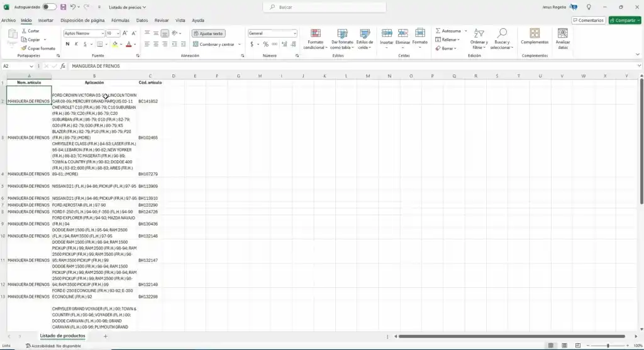644x350 pixels.
Task: Open the Archivo menu
Action: coord(8,20)
